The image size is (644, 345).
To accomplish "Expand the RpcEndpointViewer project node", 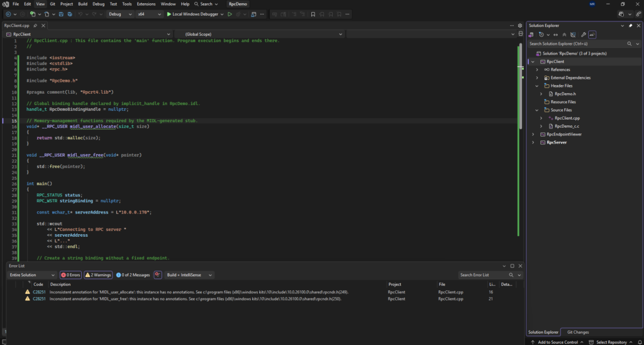I will coord(533,134).
